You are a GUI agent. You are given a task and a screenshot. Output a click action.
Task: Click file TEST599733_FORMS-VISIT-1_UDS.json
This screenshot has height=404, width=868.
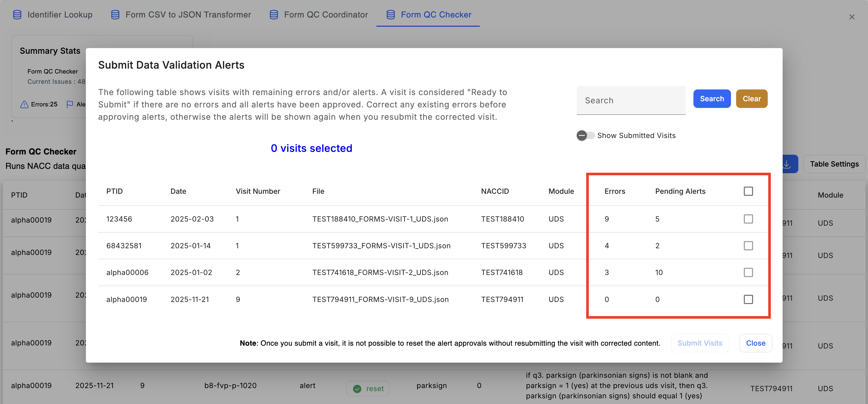381,246
